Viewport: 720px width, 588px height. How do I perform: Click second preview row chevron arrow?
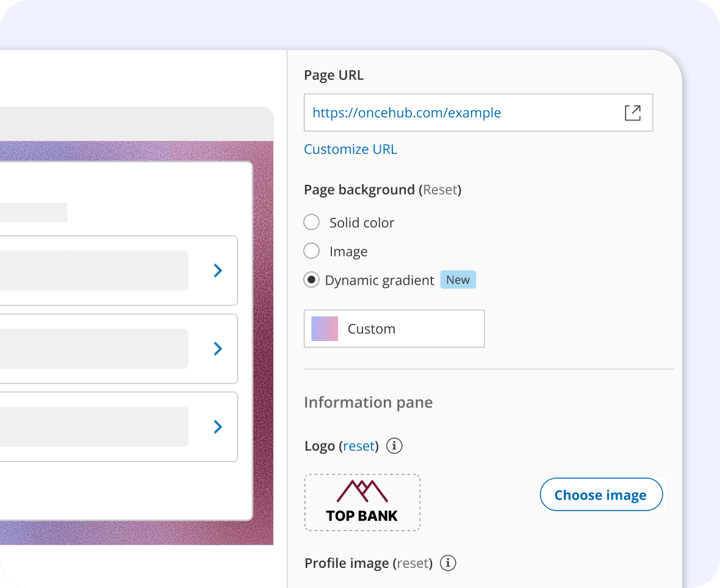[218, 349]
